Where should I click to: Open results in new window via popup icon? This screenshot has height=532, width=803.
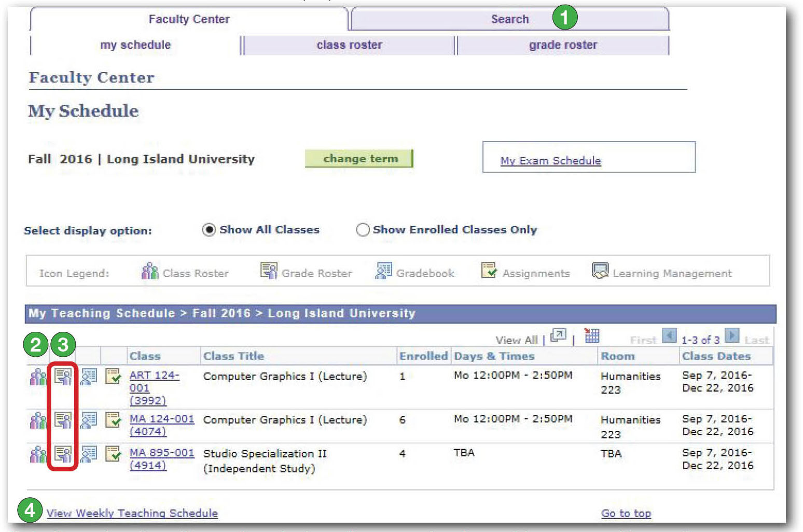click(558, 335)
